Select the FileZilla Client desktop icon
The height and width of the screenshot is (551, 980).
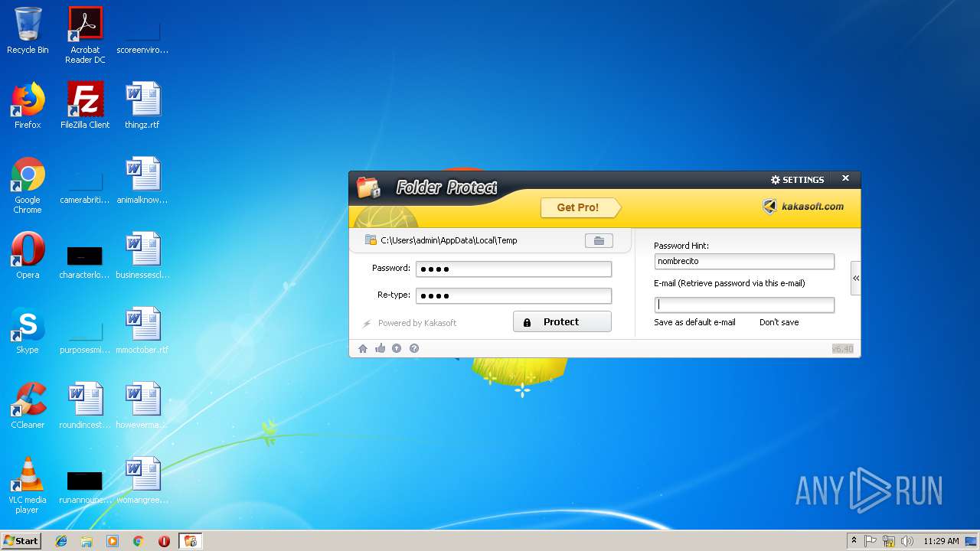85,106
